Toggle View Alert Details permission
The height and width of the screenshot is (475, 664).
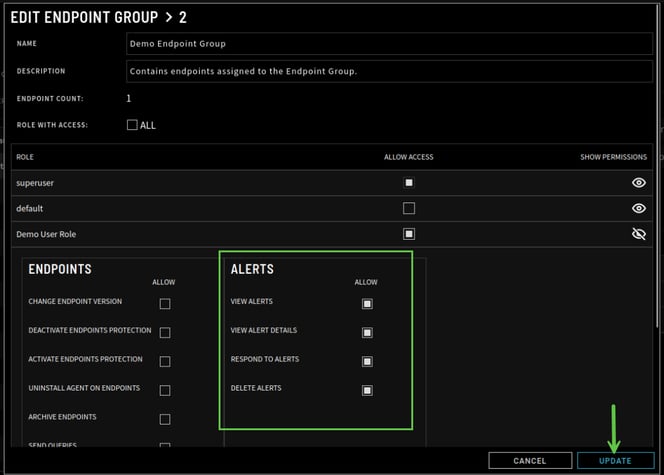click(x=367, y=332)
